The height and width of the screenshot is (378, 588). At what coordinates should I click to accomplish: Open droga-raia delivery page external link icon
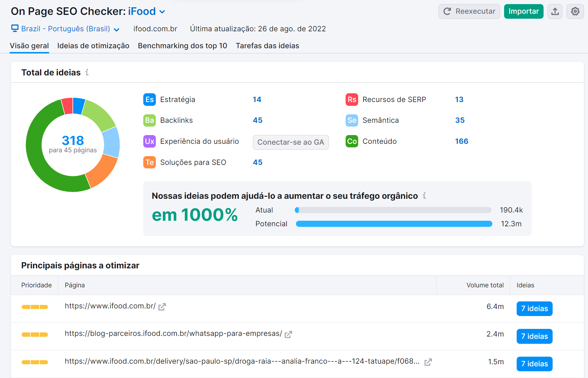428,362
